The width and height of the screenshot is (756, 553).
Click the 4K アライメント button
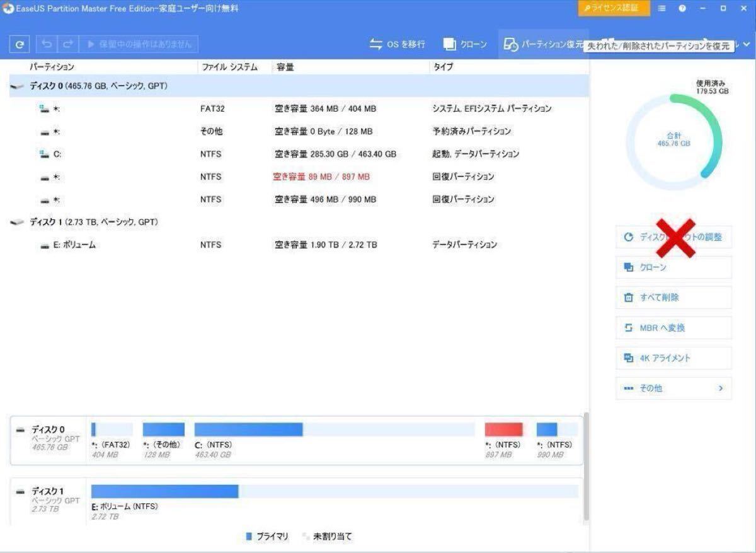(673, 358)
